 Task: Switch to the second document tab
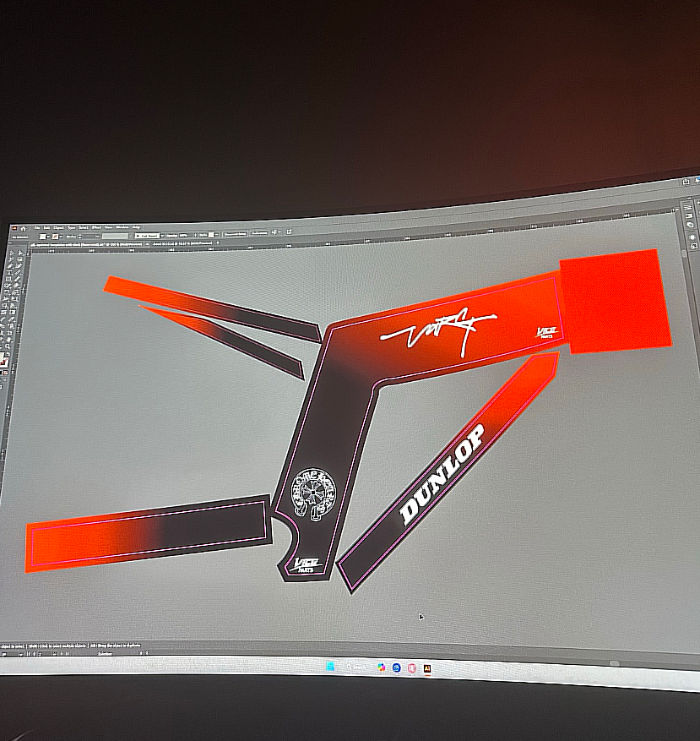[182, 244]
